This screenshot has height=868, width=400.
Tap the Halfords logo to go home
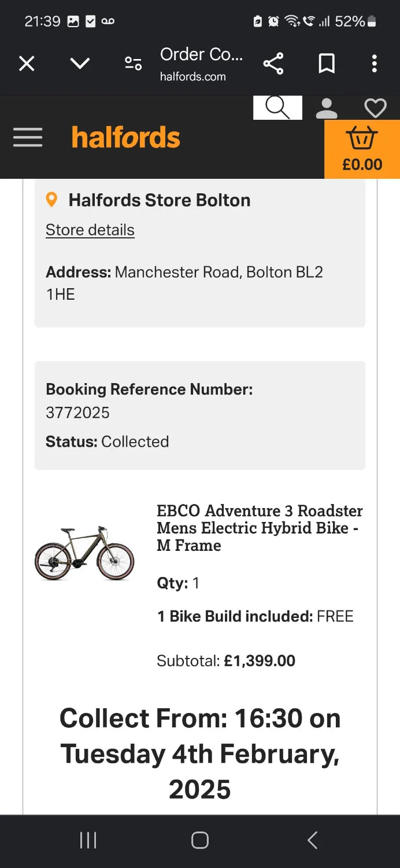(x=125, y=137)
